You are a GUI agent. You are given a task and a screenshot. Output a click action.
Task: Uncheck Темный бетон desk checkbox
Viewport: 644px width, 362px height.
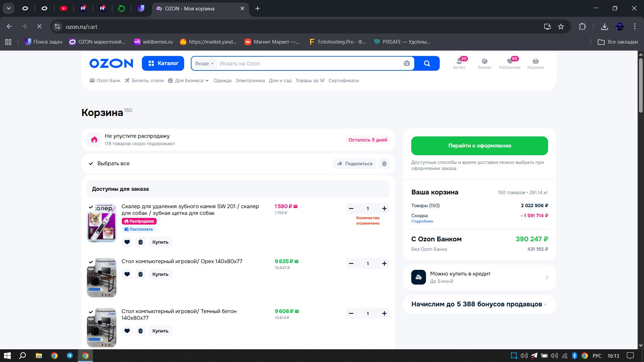tap(91, 312)
